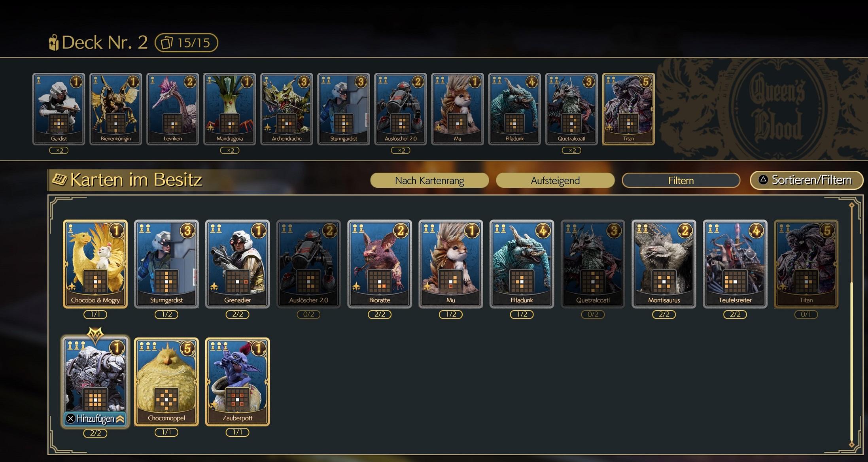Pick the Chocomoppel card from owned cards
The height and width of the screenshot is (462, 868).
tap(166, 382)
